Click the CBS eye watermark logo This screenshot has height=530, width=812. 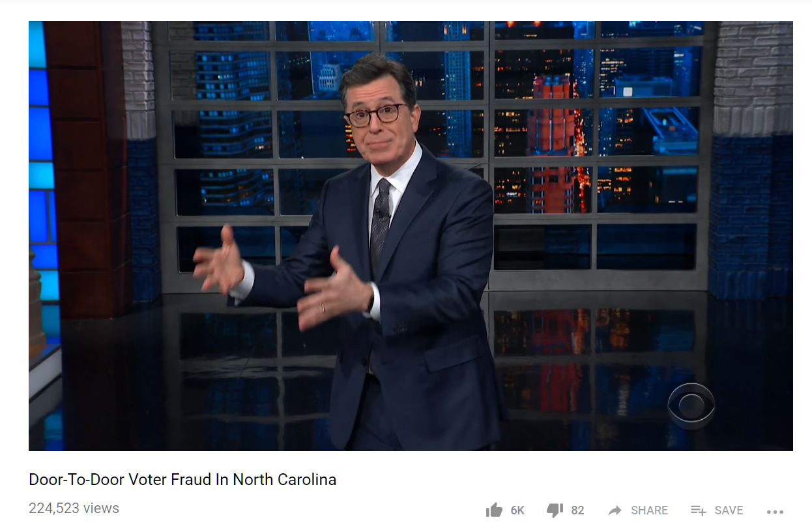(x=691, y=406)
